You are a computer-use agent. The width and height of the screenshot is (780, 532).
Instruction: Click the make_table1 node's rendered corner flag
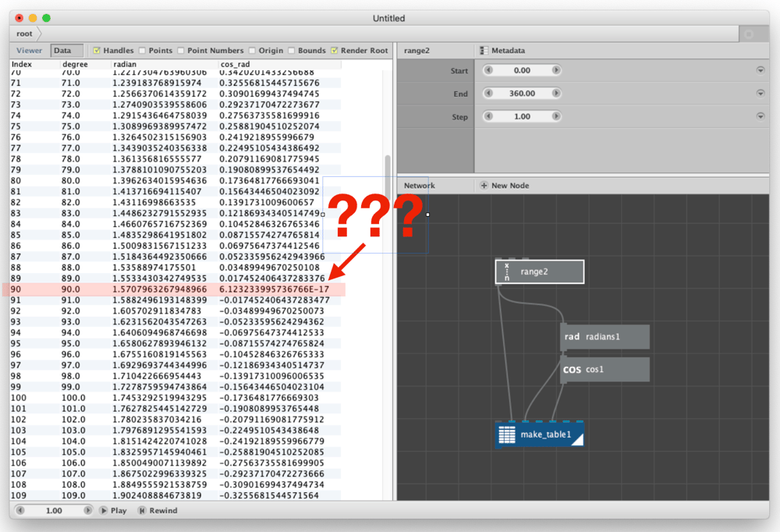point(578,440)
